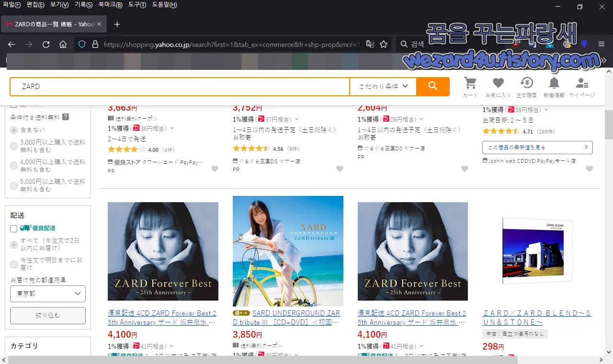Expand the 35円相当 points details
The height and width of the screenshot is (364, 613).
[546, 110]
